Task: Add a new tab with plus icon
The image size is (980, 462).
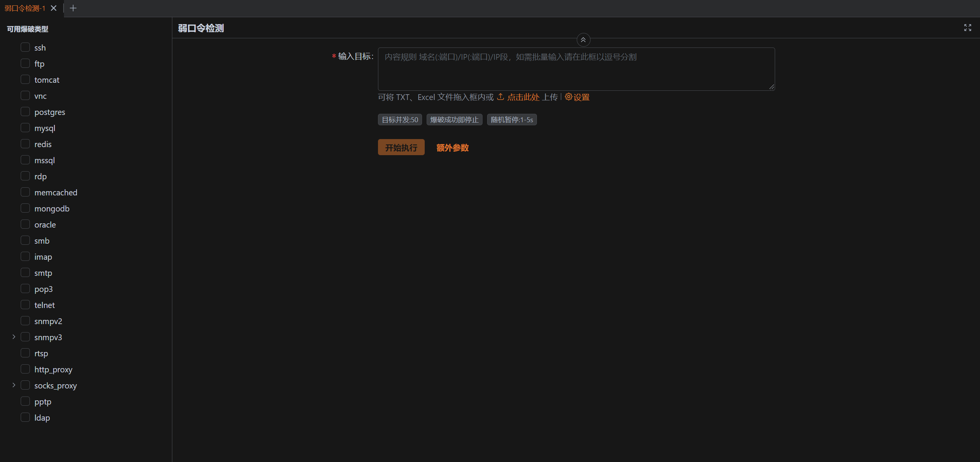Action: (73, 8)
